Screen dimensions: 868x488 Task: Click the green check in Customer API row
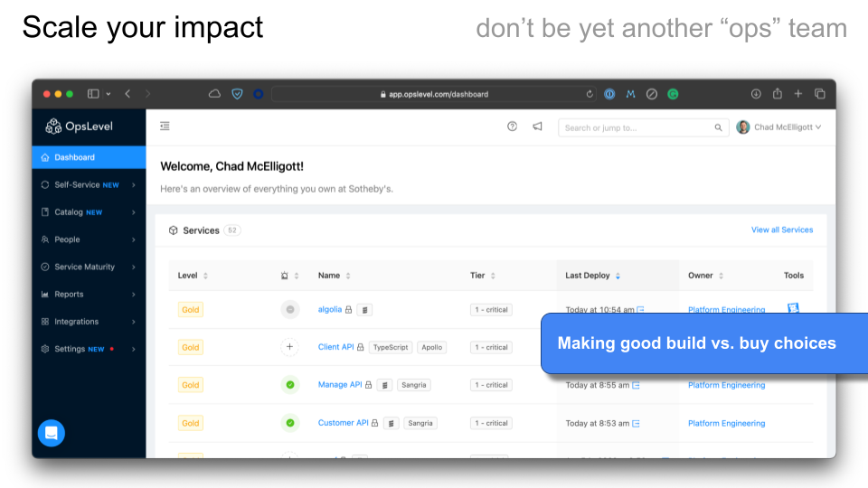[x=290, y=423]
